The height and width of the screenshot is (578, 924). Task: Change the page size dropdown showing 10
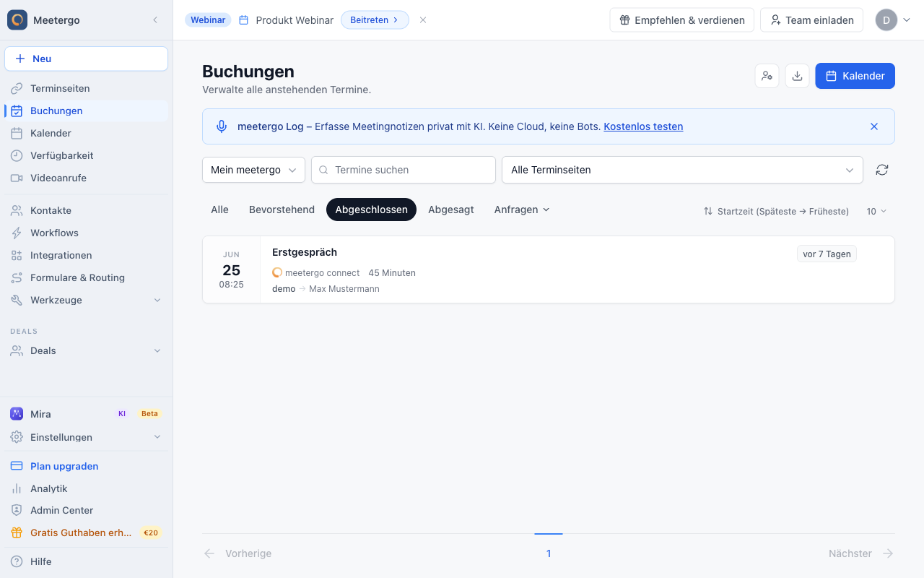(x=876, y=211)
